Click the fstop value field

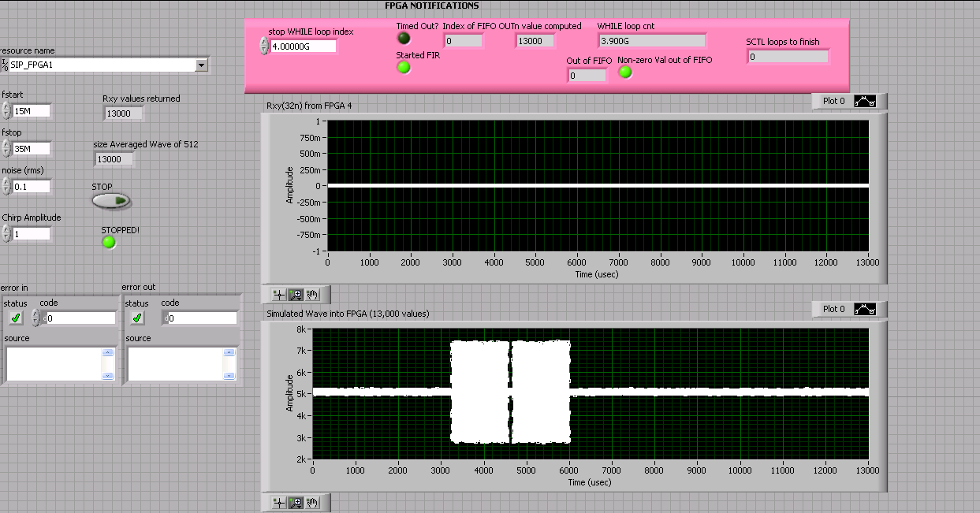[x=31, y=149]
